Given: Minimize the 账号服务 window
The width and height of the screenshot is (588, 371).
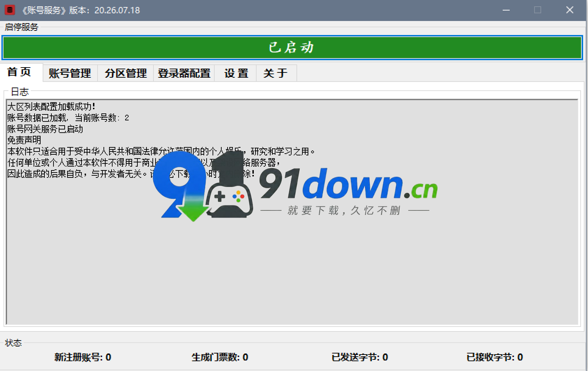Looking at the screenshot, I should tap(506, 10).
